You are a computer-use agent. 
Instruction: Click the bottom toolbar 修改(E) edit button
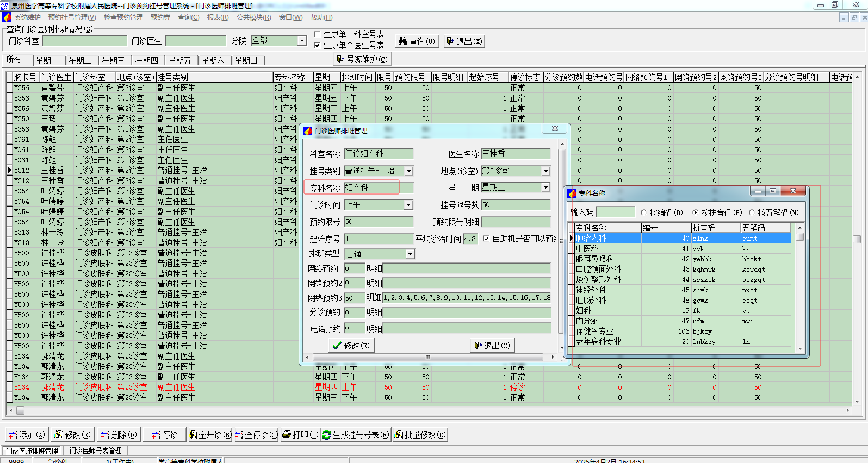(x=72, y=435)
